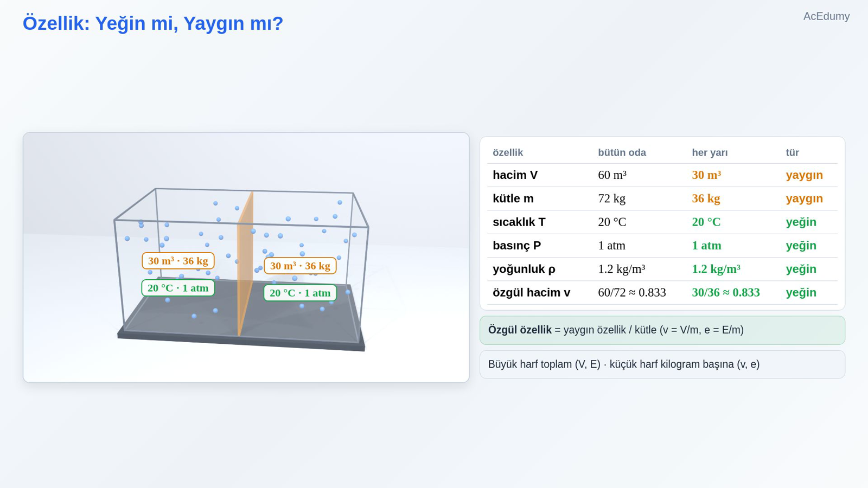The width and height of the screenshot is (868, 488).
Task: Click the black '20 °C' whole room value
Action: tap(612, 222)
